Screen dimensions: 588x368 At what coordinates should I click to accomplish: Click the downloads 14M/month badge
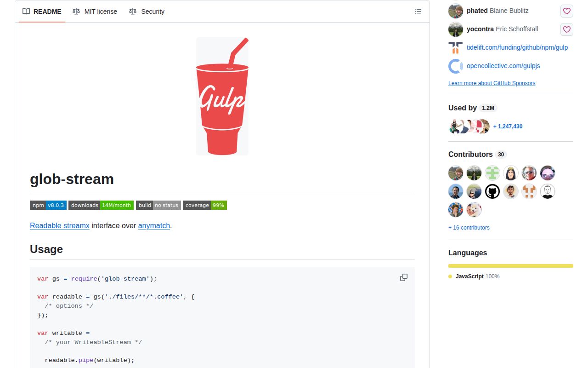pos(101,205)
